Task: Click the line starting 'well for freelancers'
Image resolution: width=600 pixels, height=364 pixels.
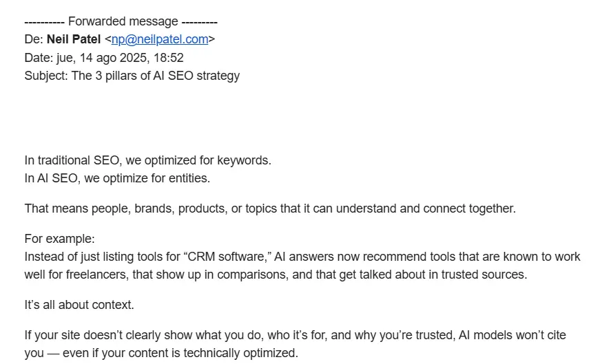Action: (276, 275)
